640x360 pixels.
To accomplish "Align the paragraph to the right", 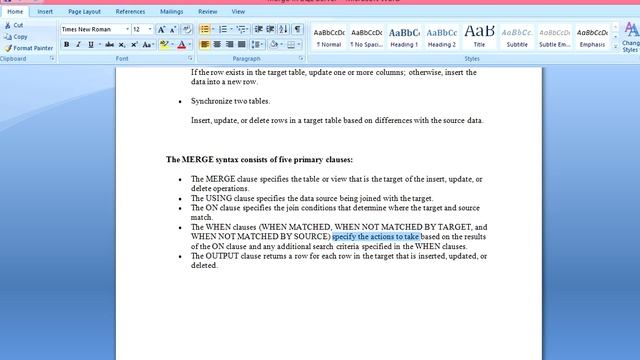I will click(229, 44).
